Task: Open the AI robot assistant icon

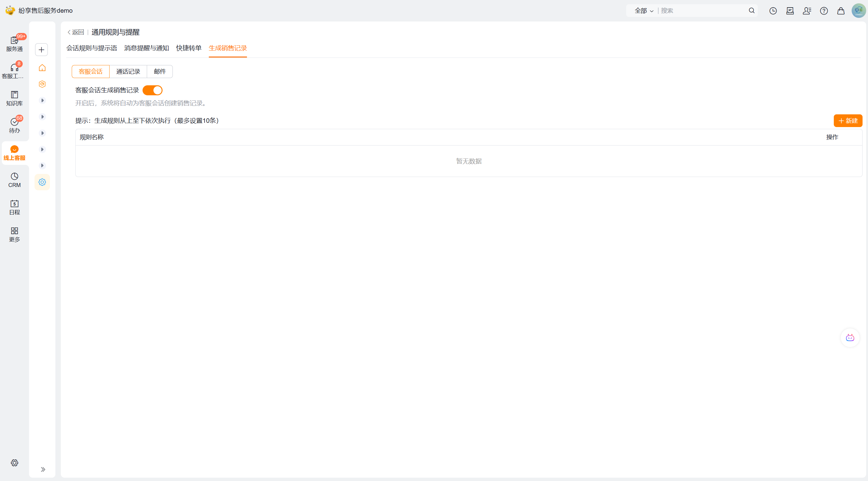Action: click(x=850, y=338)
